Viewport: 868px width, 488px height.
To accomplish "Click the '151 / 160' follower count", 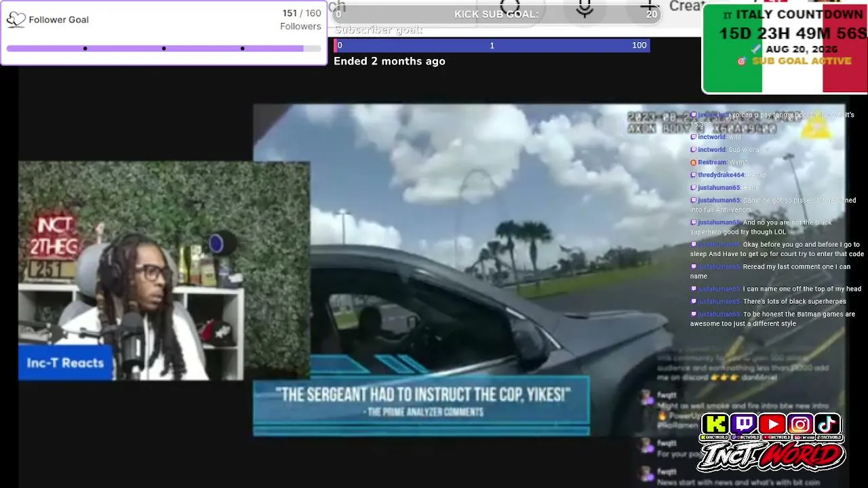I will click(x=302, y=14).
